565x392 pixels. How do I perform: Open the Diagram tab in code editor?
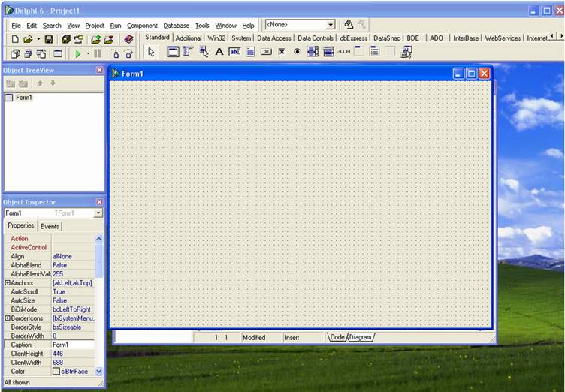point(361,337)
